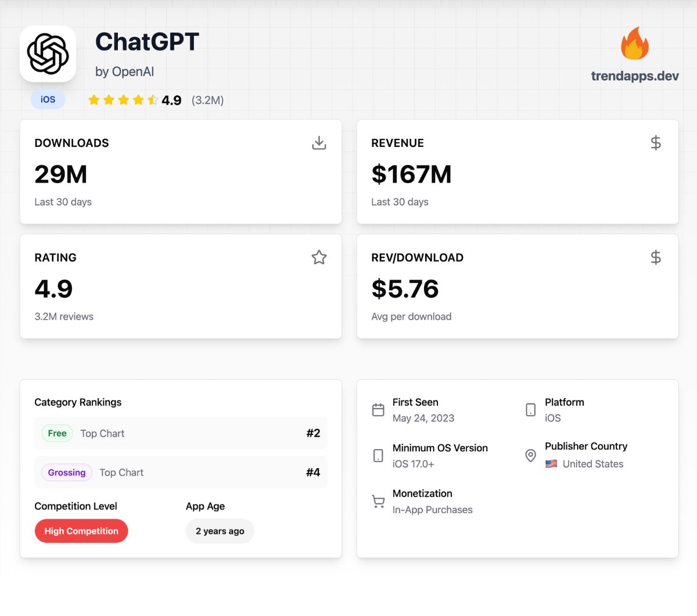Click the shopping cart icon beside Monetization
Viewport: 697px width, 616px height.
coord(378,502)
